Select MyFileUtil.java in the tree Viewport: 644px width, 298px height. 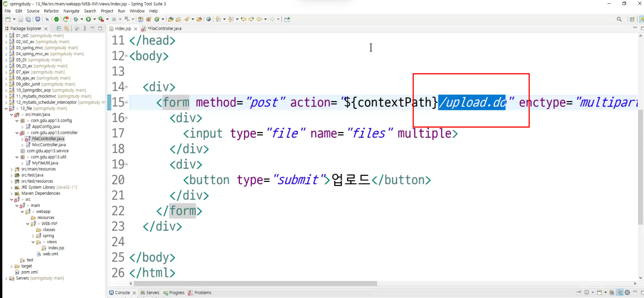(x=45, y=163)
